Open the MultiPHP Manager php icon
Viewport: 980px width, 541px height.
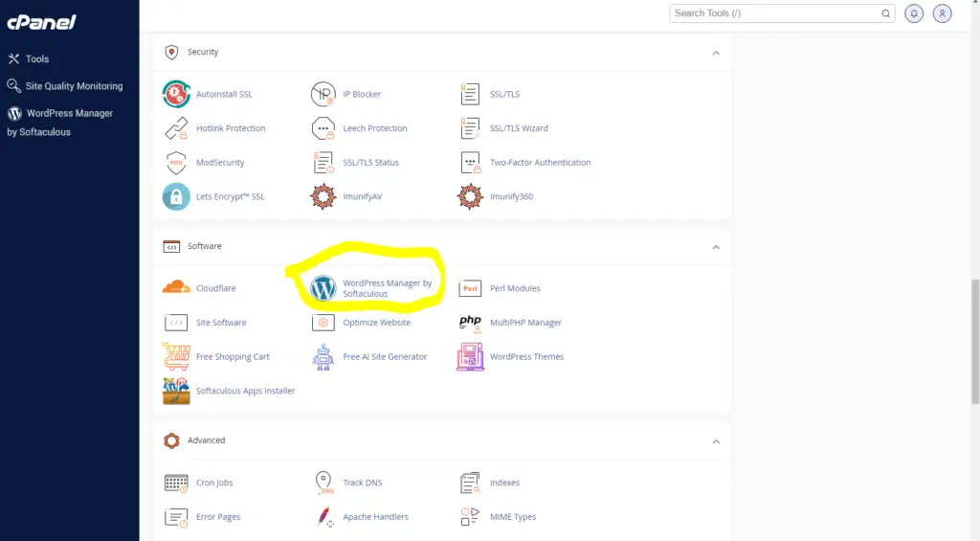(470, 323)
